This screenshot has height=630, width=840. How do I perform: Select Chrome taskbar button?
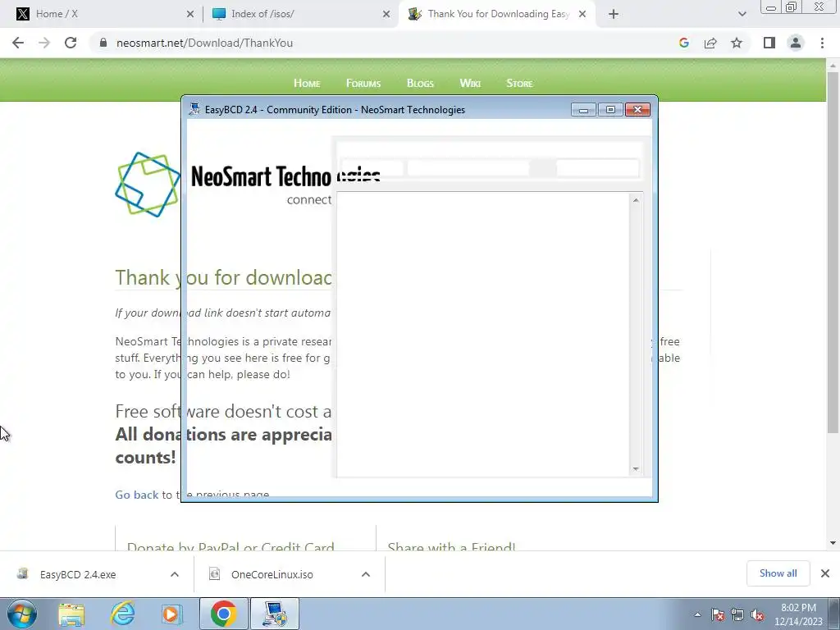[223, 614]
